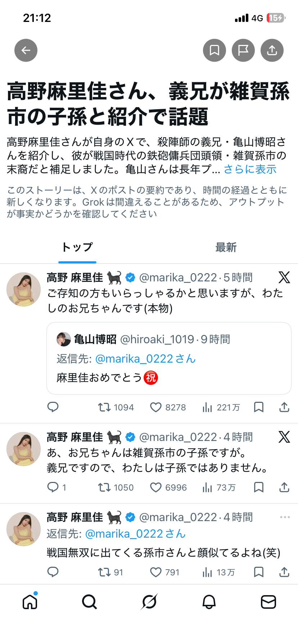Open Messages envelope in the bottom bar

click(268, 602)
